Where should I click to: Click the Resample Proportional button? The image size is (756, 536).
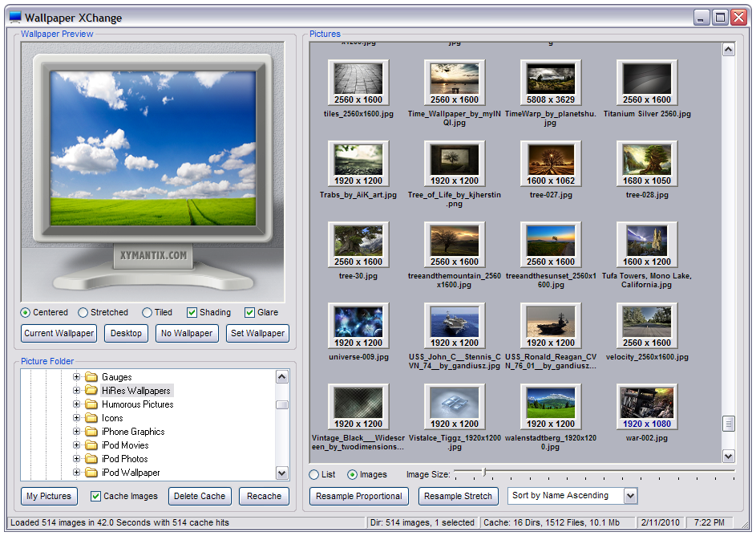(x=358, y=496)
